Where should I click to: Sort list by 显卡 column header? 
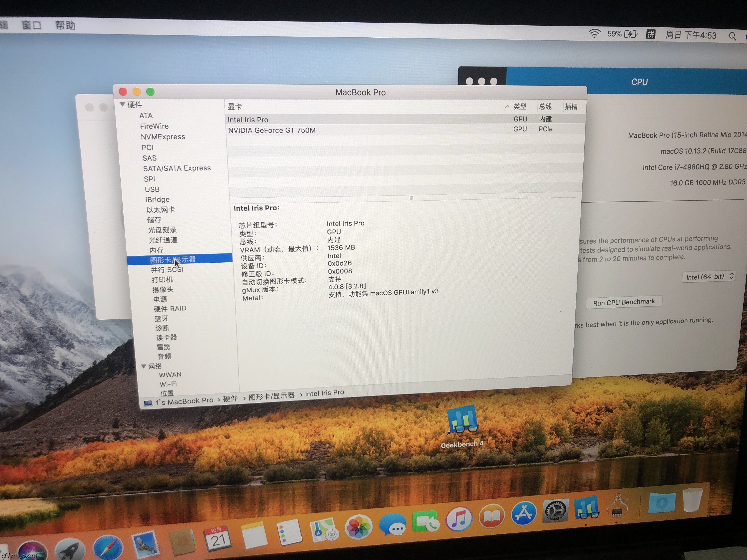click(x=235, y=107)
